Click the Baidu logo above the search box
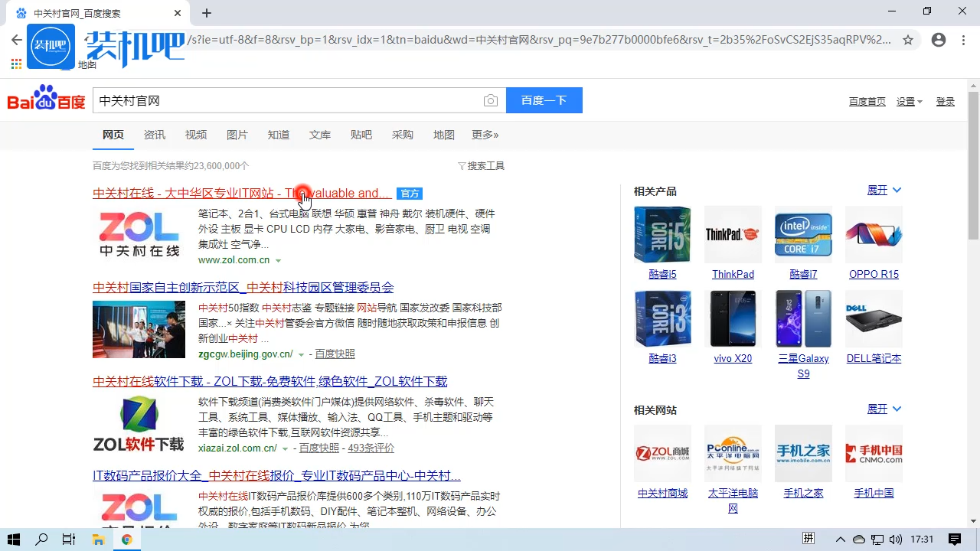The height and width of the screenshot is (551, 980). (45, 100)
